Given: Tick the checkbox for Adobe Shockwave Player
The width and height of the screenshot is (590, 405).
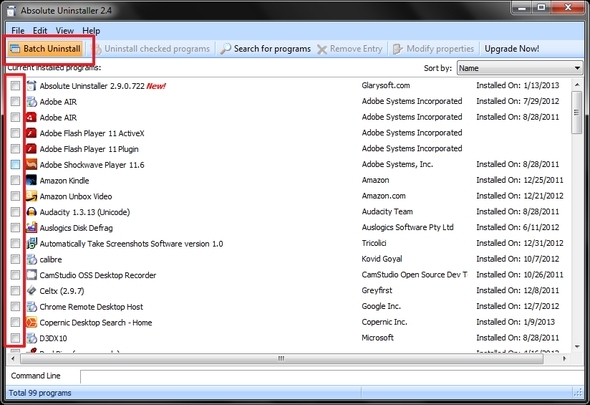Looking at the screenshot, I should 15,164.
